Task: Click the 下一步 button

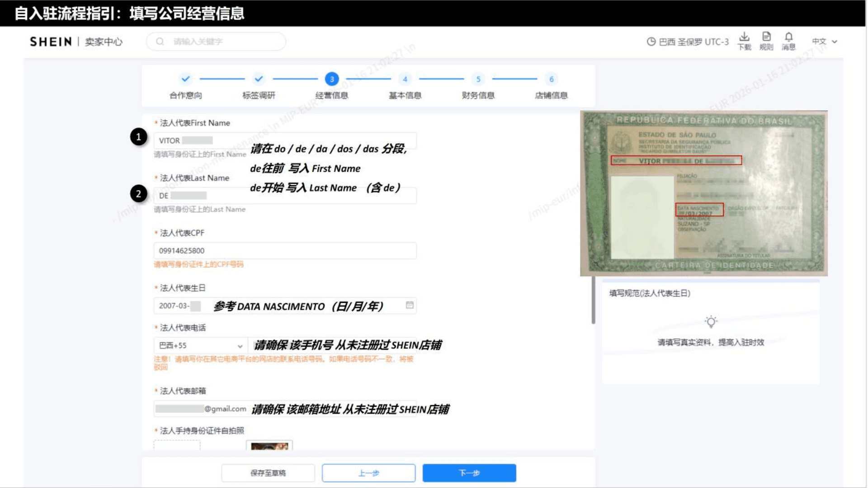Action: coord(469,473)
